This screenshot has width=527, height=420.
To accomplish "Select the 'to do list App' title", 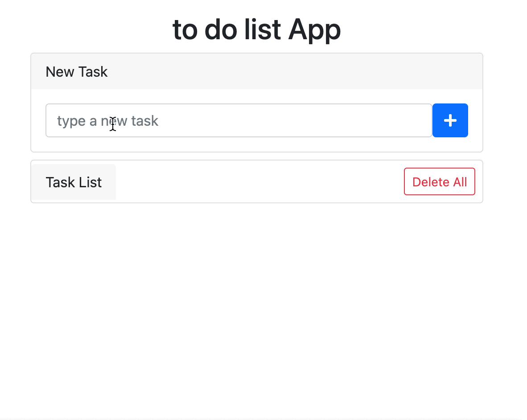I will [x=256, y=29].
